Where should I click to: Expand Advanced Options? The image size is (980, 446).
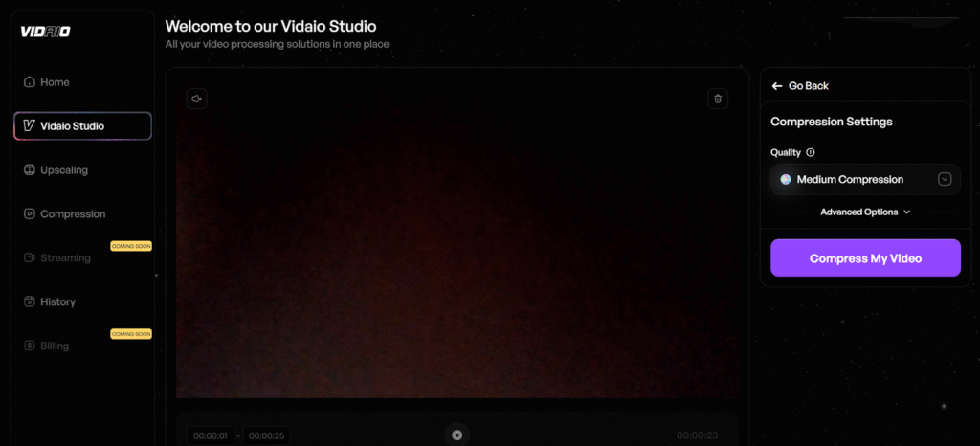pos(865,212)
